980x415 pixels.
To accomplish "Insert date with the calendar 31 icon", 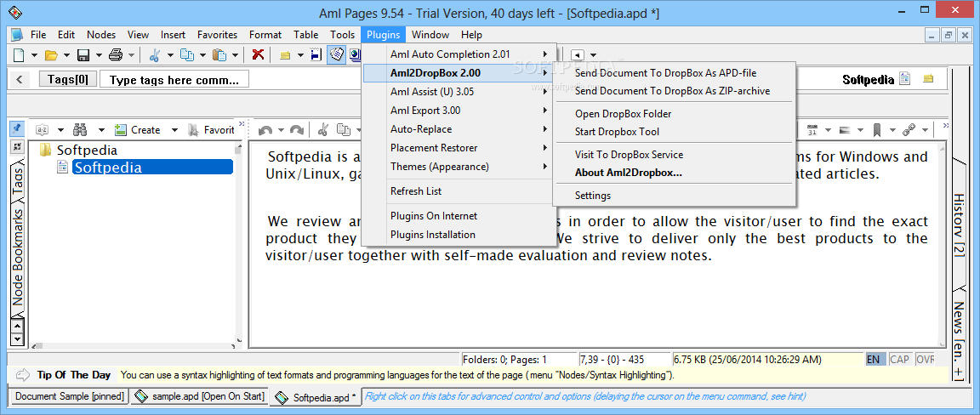I will tap(812, 130).
